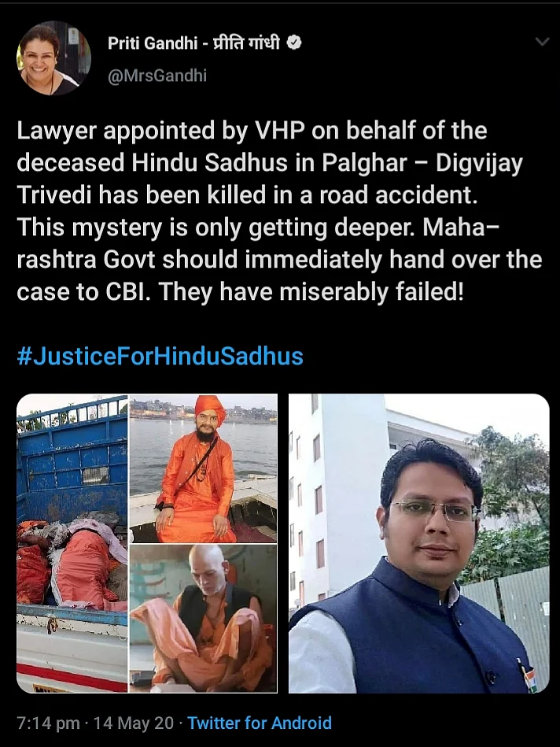The height and width of the screenshot is (747, 560).
Task: Open photo of sadhu in orange turban
Action: point(204,469)
